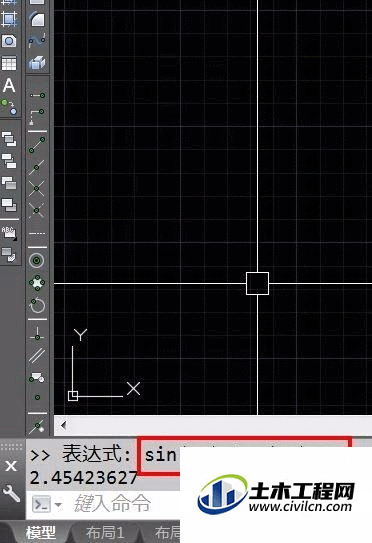Choose the Apparent Intersection snap

pos(37,210)
